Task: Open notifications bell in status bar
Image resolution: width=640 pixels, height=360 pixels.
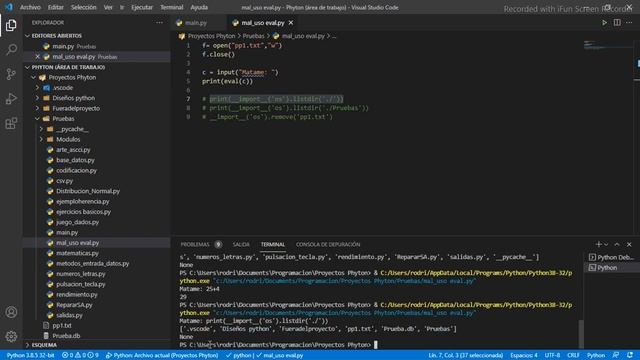Action: click(x=630, y=355)
